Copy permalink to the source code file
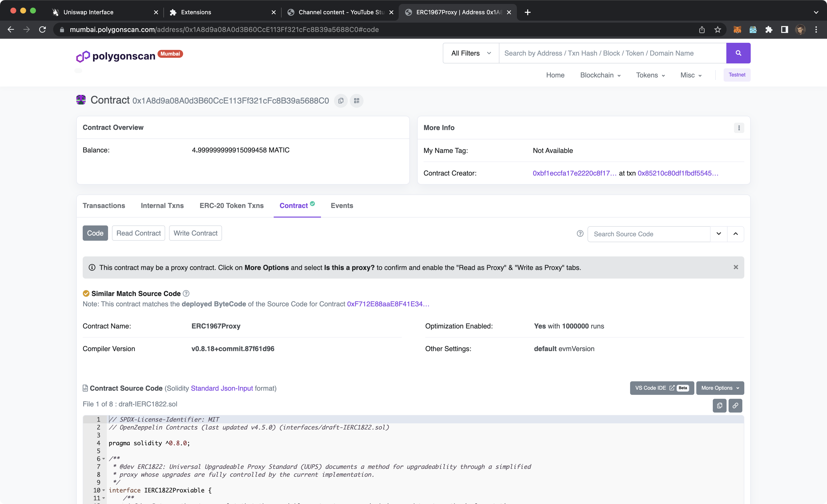The height and width of the screenshot is (504, 827). [735, 405]
